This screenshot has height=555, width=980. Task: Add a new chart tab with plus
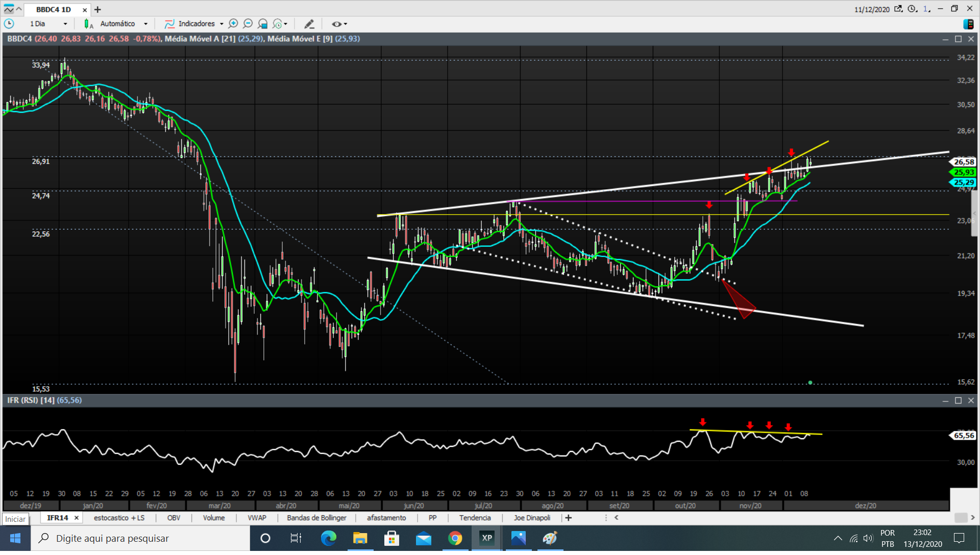(x=98, y=10)
